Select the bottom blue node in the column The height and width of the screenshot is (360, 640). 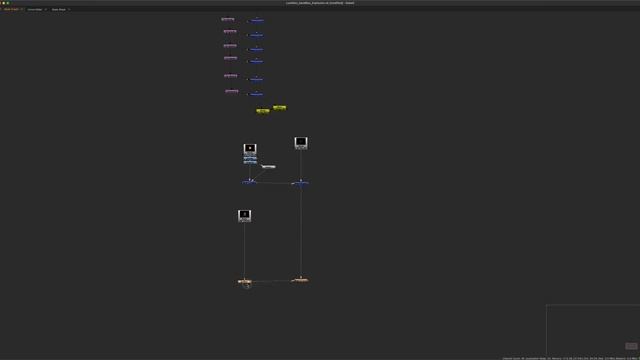(x=256, y=94)
